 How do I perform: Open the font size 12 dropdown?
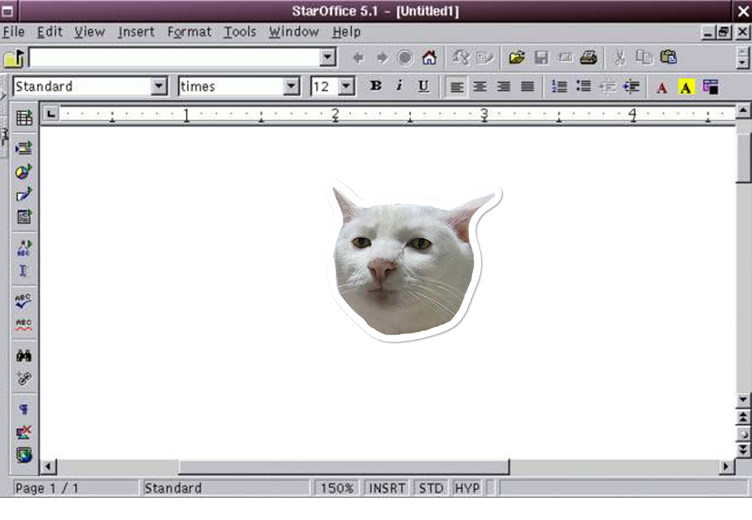point(346,87)
